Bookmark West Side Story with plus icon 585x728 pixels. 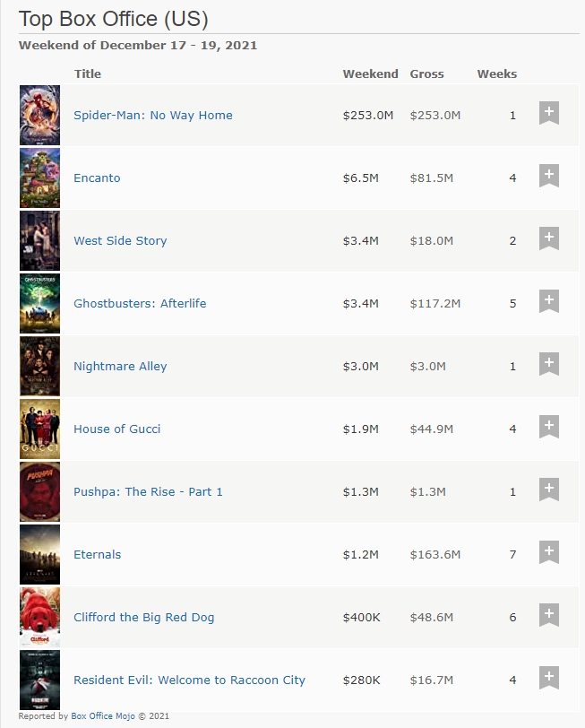click(549, 238)
